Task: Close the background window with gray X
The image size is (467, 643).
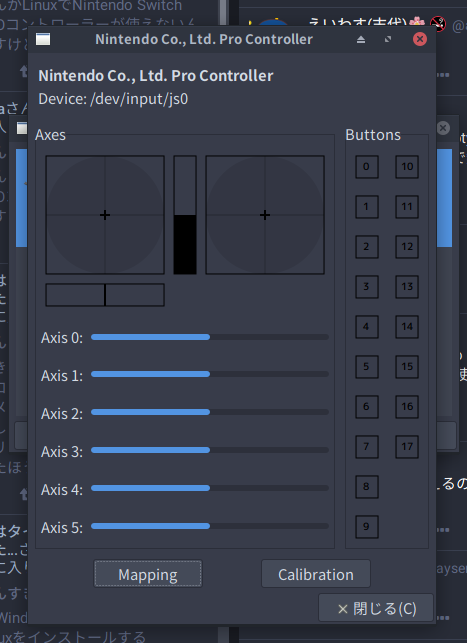Action: point(443,128)
